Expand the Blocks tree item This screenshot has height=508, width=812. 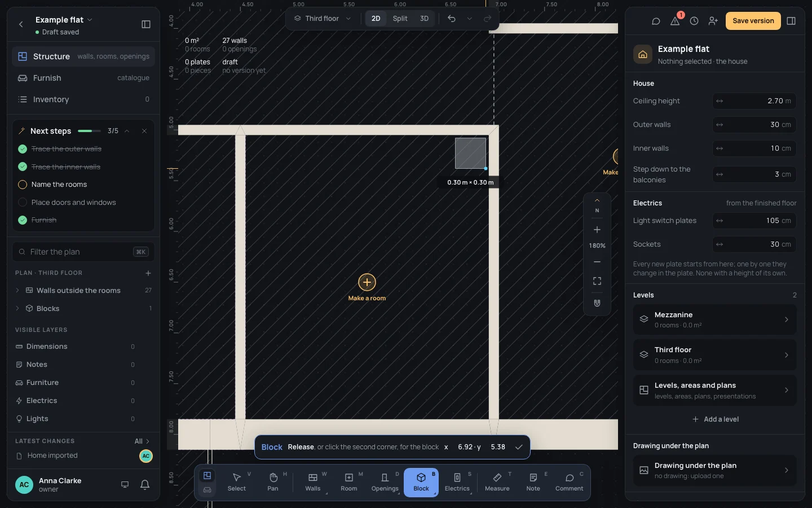(17, 309)
